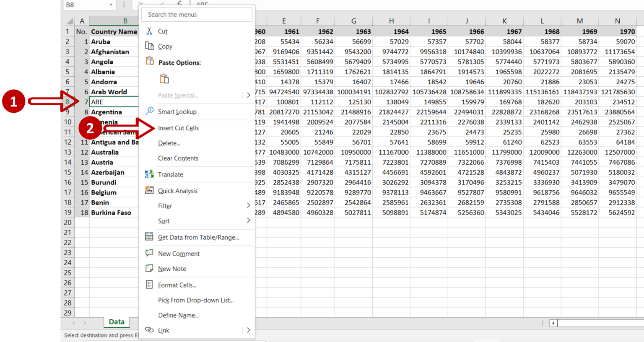Open the Name Box dropdown
The width and height of the screenshot is (644, 342).
(x=112, y=5)
